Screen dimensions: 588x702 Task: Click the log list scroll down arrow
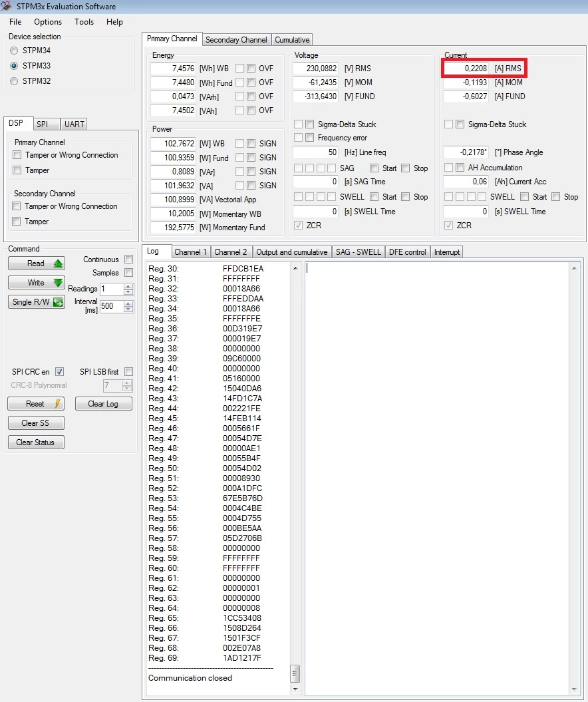point(295,689)
